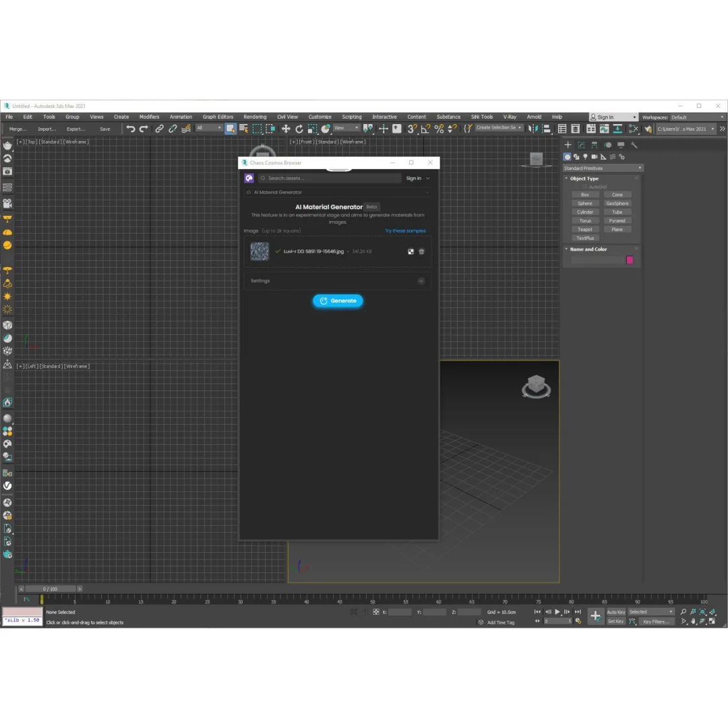Toggle the Auto Key button
The image size is (728, 728).
(615, 612)
